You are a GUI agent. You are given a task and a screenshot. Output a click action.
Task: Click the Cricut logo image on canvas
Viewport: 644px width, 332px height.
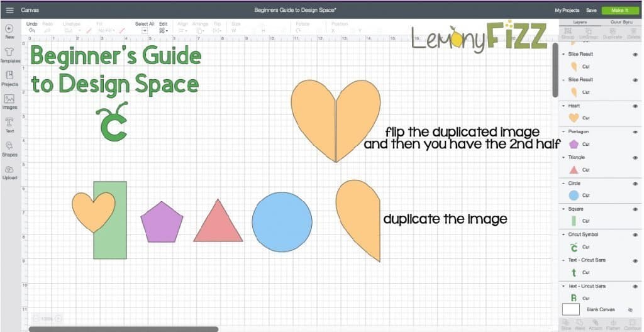tap(112, 121)
